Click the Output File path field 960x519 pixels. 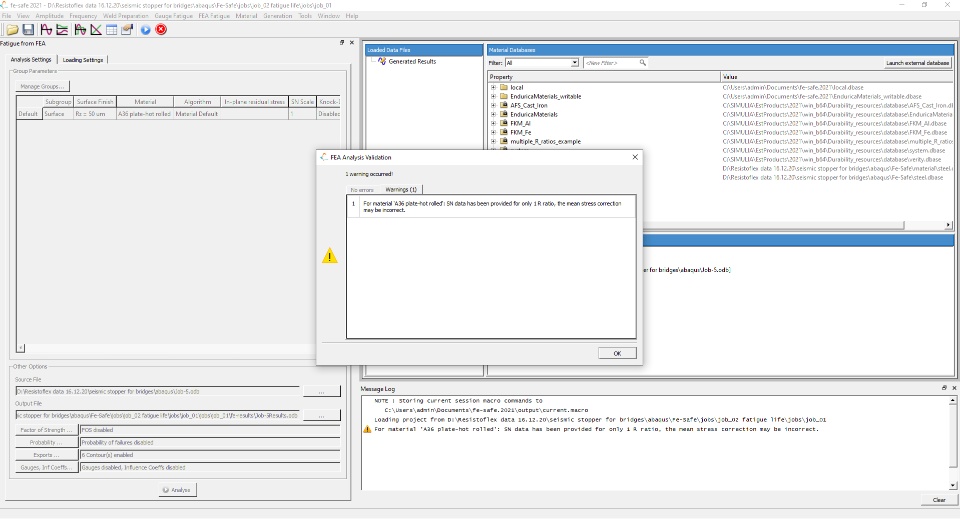coord(158,415)
